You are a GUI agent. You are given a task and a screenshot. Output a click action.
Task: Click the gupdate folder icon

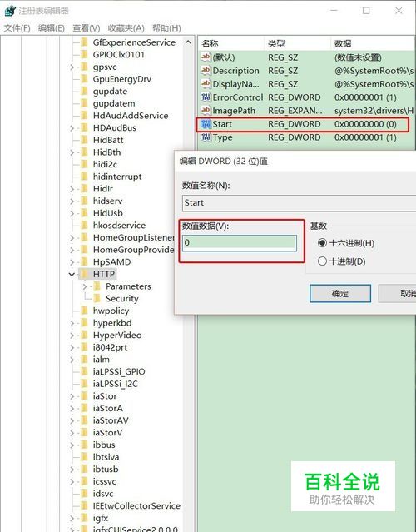click(x=84, y=92)
